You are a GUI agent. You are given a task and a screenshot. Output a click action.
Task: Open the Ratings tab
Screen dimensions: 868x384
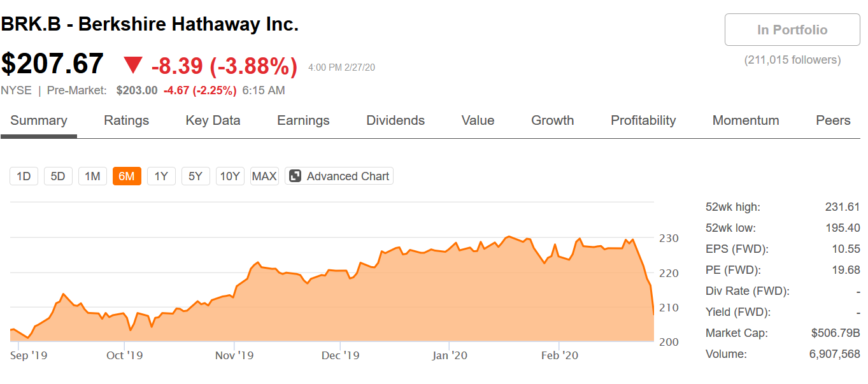pyautogui.click(x=126, y=120)
